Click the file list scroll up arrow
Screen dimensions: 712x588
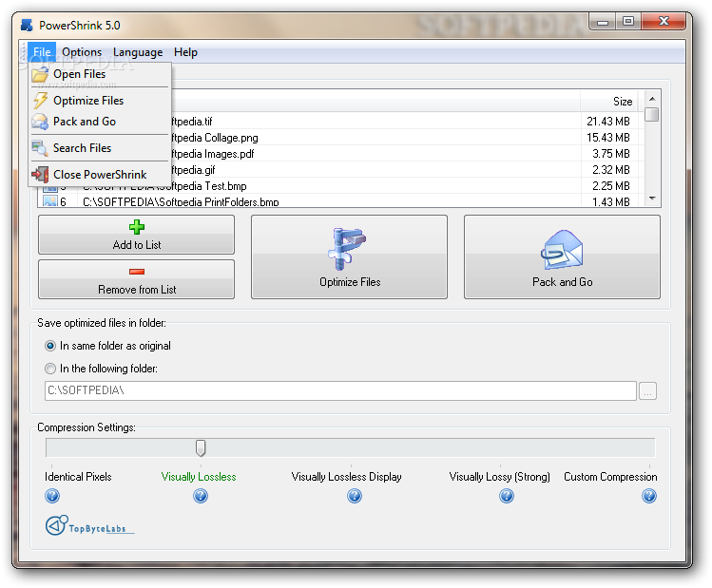click(652, 99)
